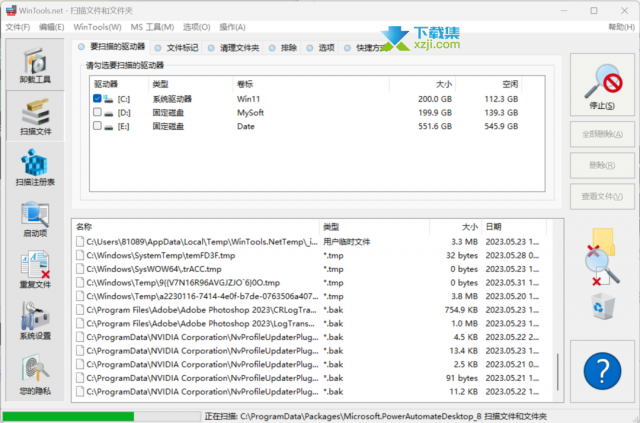This screenshot has height=423, width=640.
Task: Open the MS 工具(M) menu
Action: [x=152, y=27]
